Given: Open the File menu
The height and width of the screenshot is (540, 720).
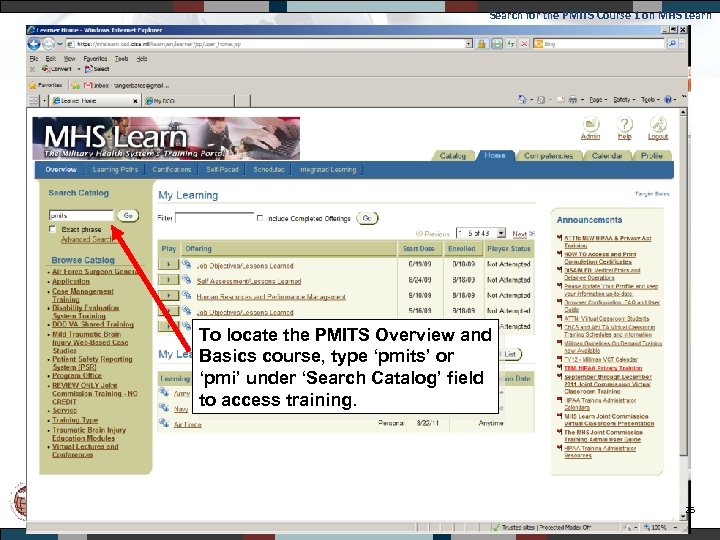Looking at the screenshot, I should pyautogui.click(x=34, y=59).
